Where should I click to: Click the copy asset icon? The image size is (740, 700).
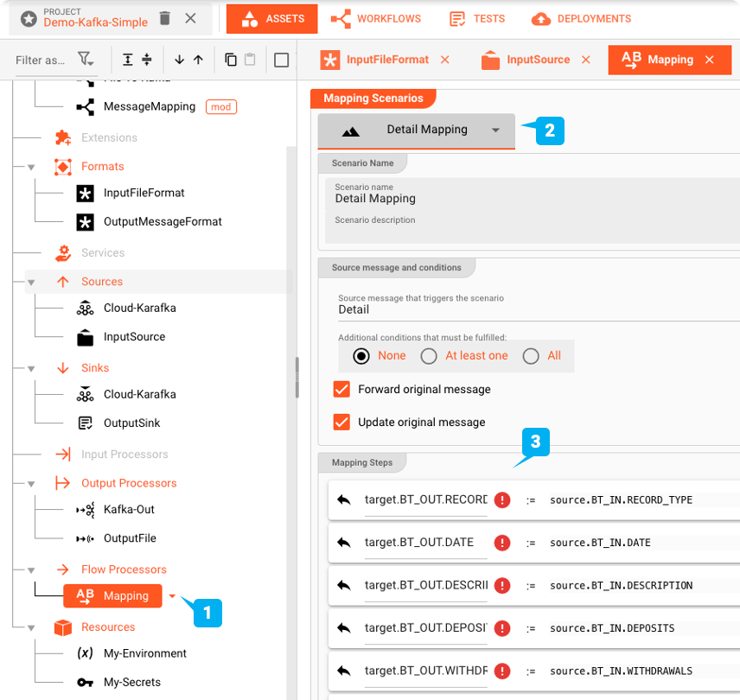(x=230, y=60)
